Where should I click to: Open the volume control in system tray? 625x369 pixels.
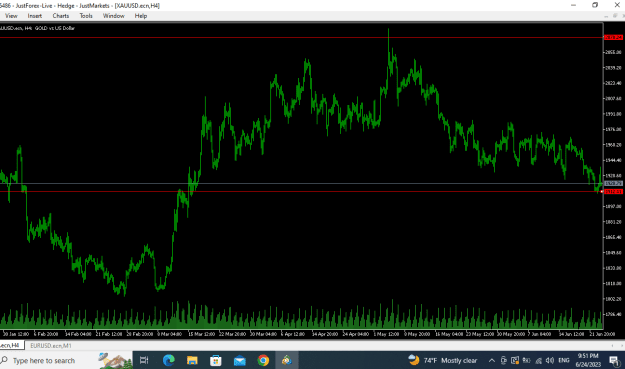pyautogui.click(x=550, y=360)
